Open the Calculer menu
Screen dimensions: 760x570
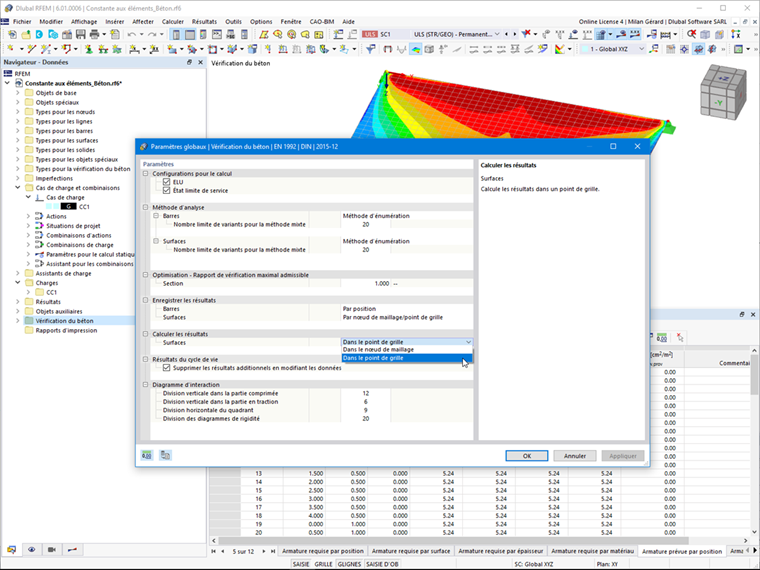pos(173,22)
